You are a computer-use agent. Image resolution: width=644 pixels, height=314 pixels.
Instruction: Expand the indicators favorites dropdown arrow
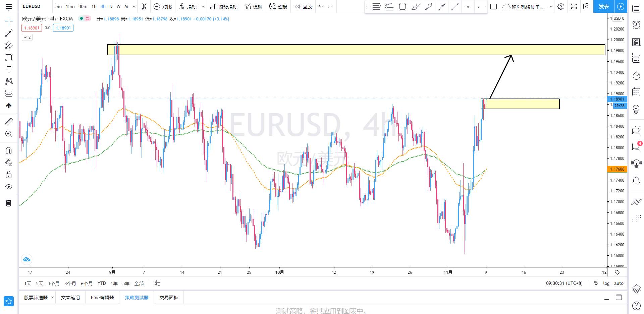(x=203, y=6)
